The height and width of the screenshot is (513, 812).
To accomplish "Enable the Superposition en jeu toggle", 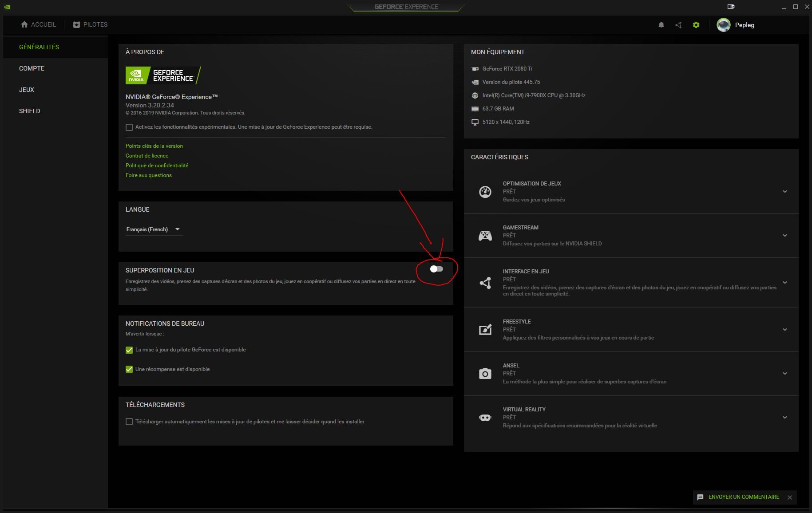I will pos(436,269).
